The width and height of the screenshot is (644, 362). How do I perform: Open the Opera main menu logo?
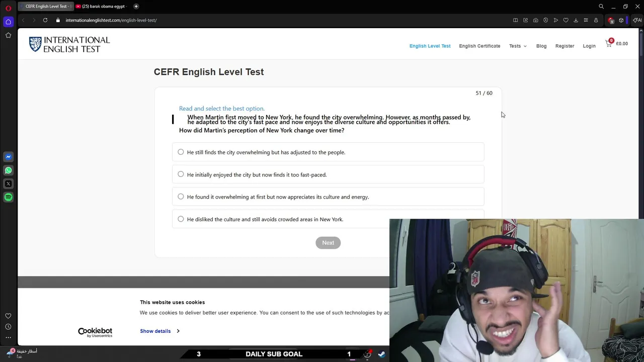[8, 8]
